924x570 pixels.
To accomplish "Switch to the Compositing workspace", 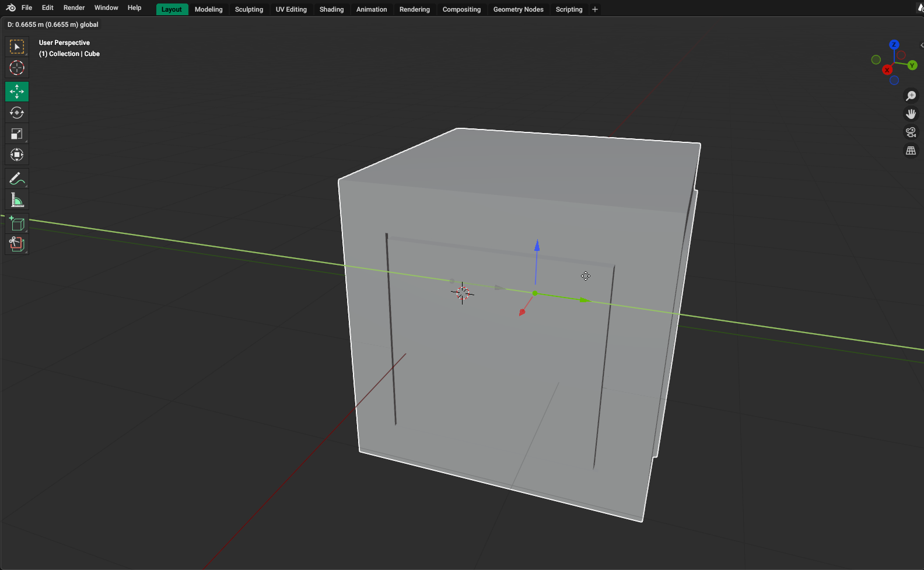I will (x=462, y=9).
